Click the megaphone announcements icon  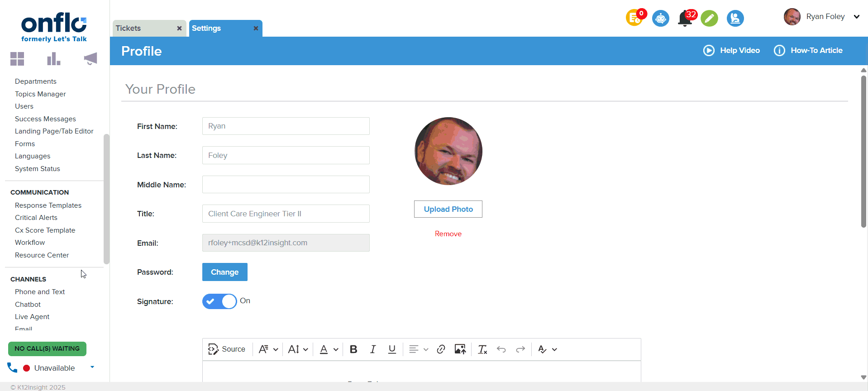pos(91,59)
